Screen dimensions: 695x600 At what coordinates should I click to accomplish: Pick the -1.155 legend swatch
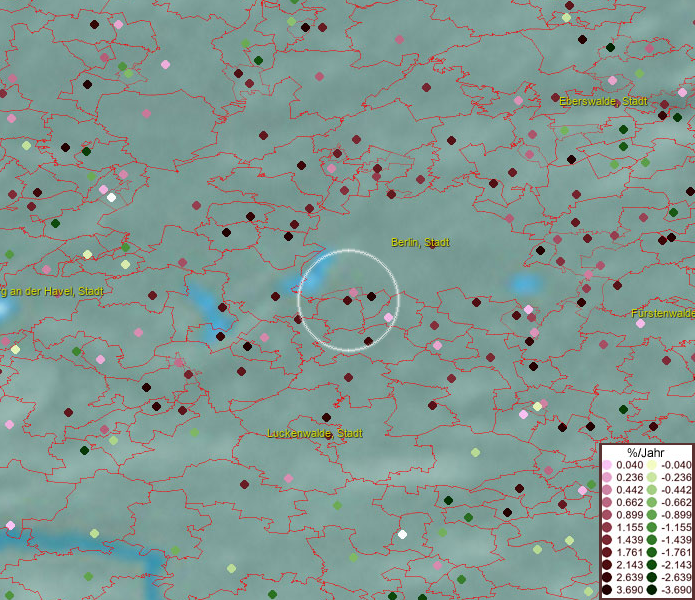(652, 527)
